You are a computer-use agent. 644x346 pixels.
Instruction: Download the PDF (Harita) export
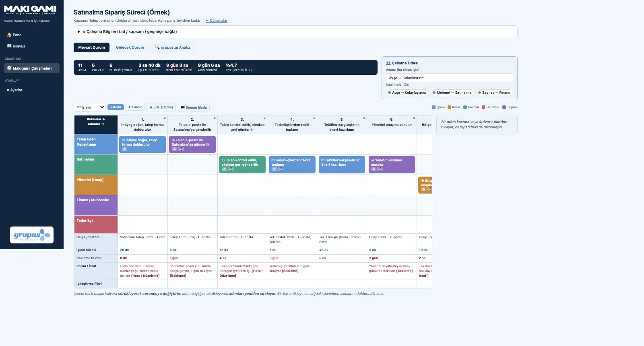point(161,107)
